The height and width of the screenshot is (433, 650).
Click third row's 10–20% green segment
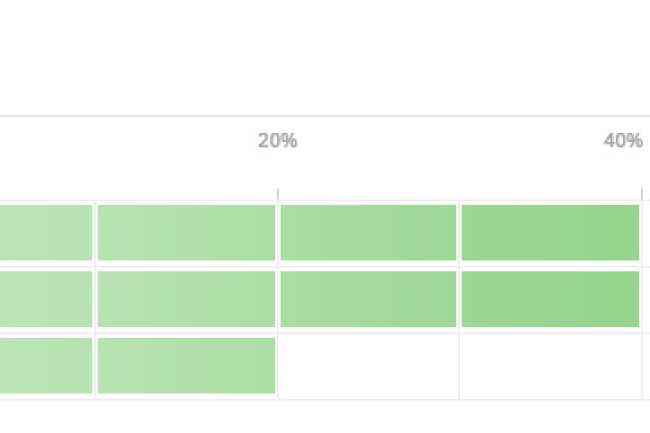point(186,365)
